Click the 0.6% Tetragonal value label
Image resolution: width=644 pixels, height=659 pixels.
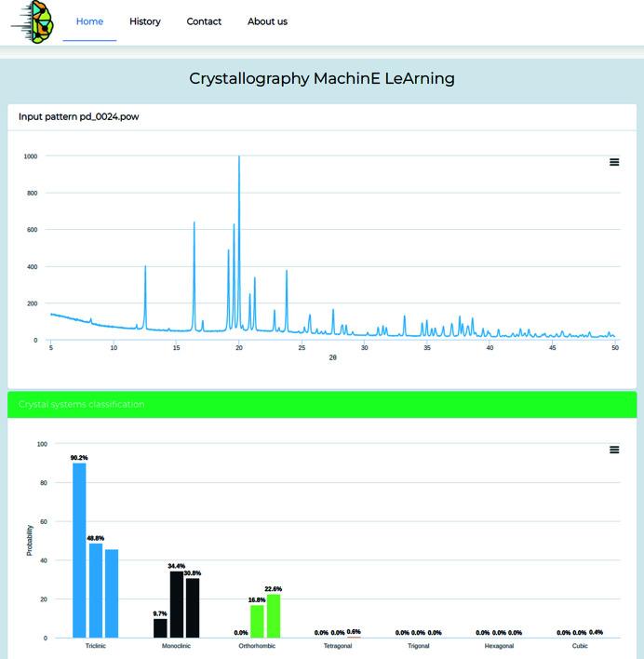[x=354, y=632]
